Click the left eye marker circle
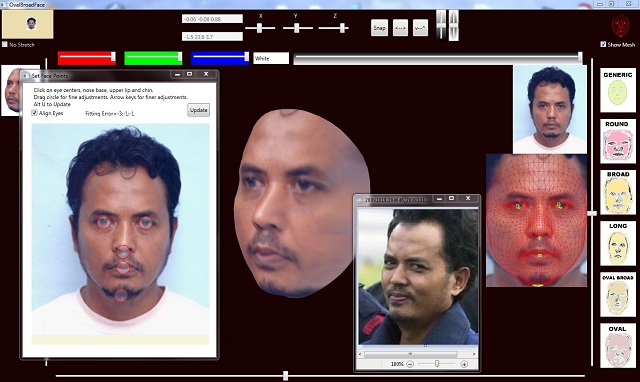Screen dimensions: 640x382 click(103, 222)
